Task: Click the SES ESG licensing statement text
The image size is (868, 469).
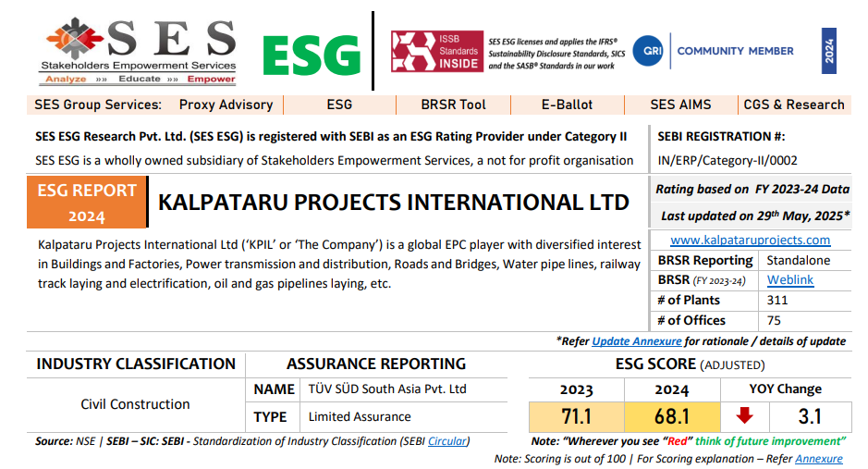Action: pyautogui.click(x=556, y=54)
